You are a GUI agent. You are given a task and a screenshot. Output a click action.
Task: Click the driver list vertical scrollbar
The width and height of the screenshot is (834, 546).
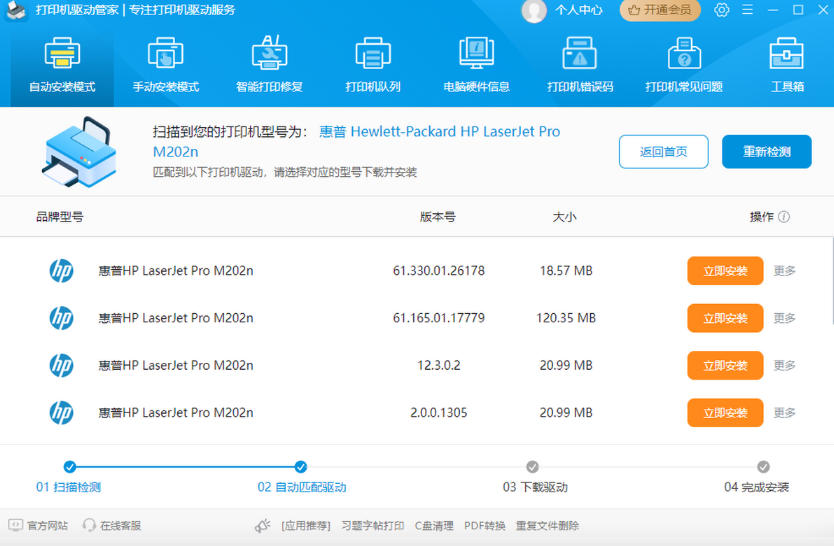click(832, 281)
